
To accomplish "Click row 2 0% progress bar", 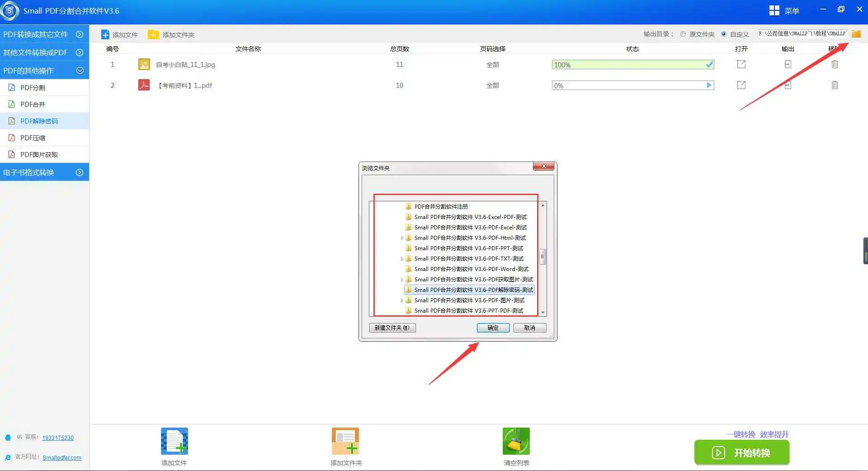I will 633,85.
